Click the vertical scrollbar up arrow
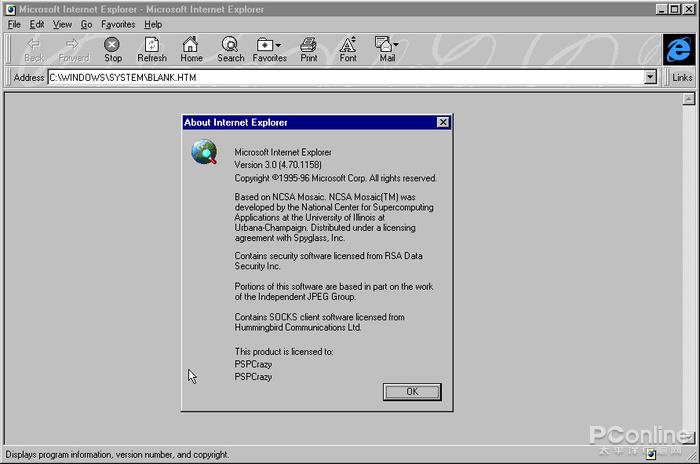This screenshot has width=700, height=464. (689, 99)
